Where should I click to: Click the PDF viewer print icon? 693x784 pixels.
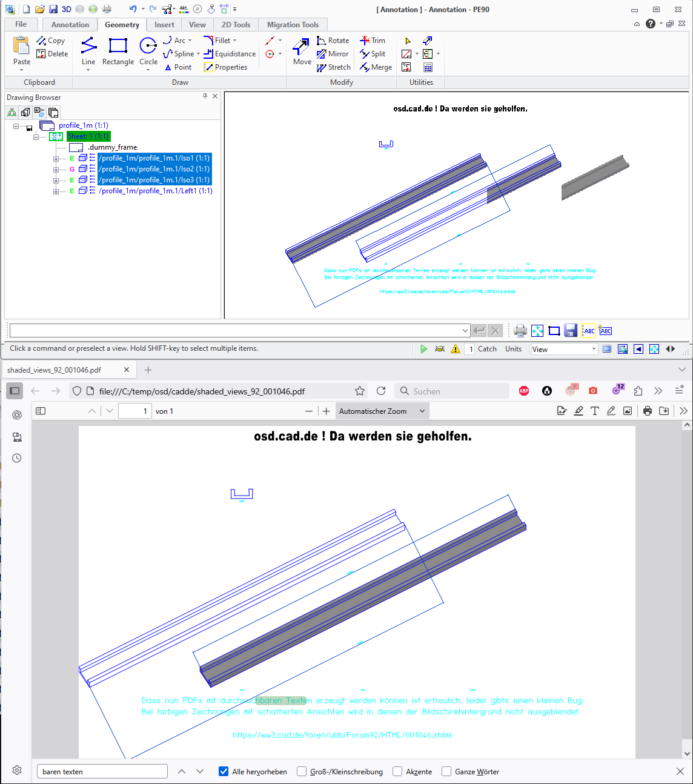pos(648,411)
